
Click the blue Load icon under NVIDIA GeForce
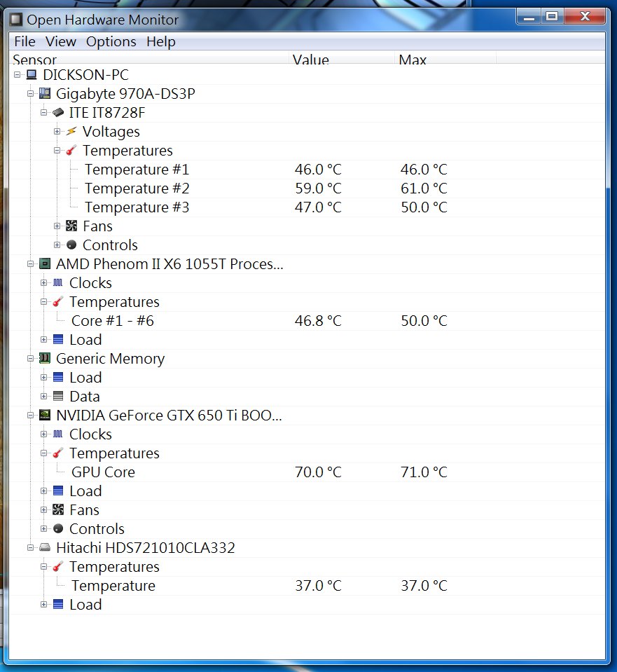[x=58, y=491]
